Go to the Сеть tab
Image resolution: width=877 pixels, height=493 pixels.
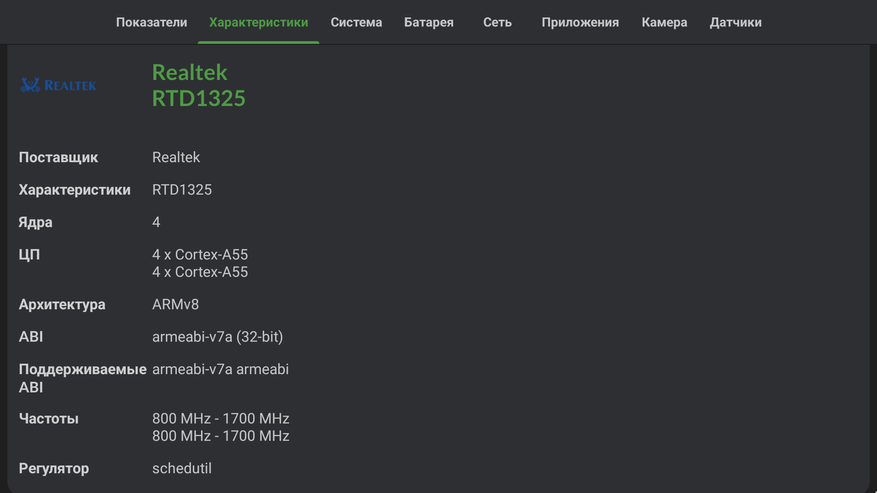pyautogui.click(x=497, y=22)
